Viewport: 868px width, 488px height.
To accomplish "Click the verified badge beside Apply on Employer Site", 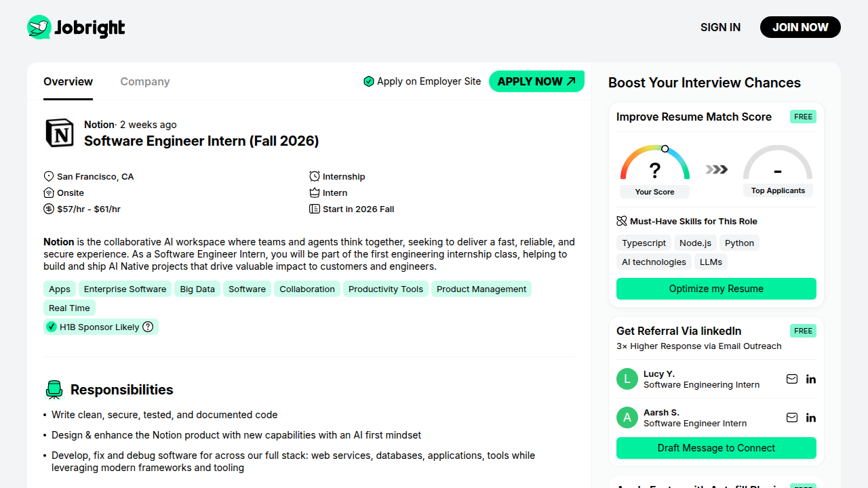I will [369, 81].
